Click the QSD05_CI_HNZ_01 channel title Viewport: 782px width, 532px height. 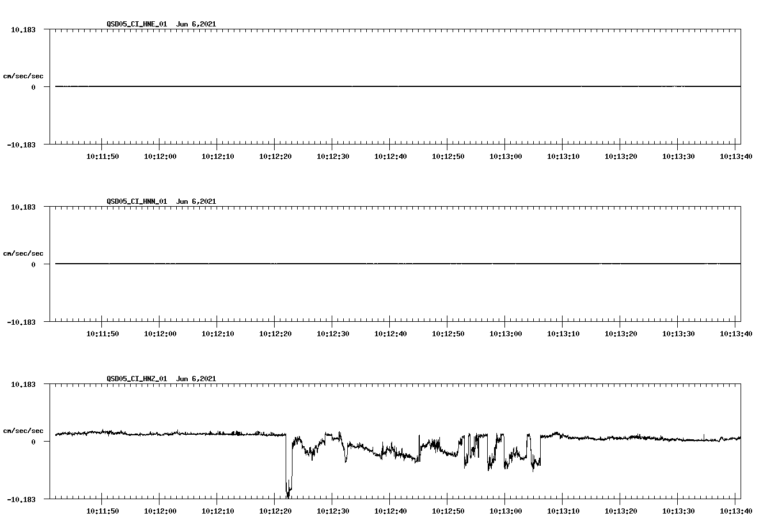pos(137,379)
